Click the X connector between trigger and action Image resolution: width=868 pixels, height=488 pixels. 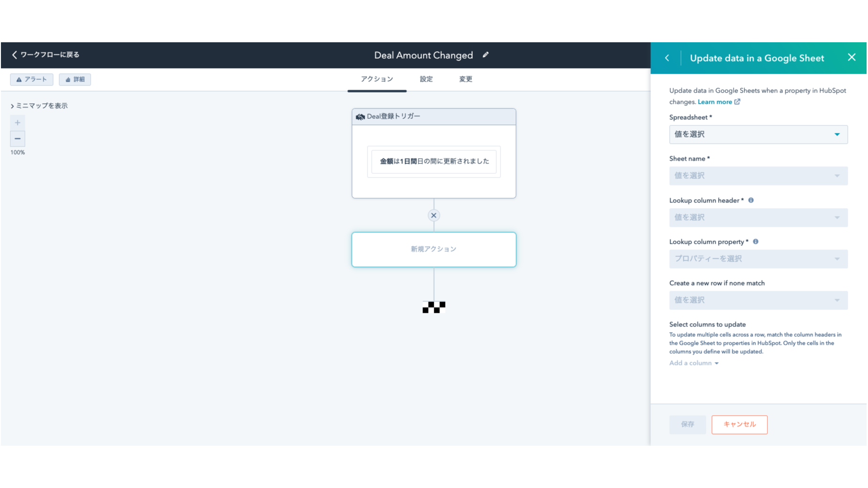pyautogui.click(x=434, y=216)
